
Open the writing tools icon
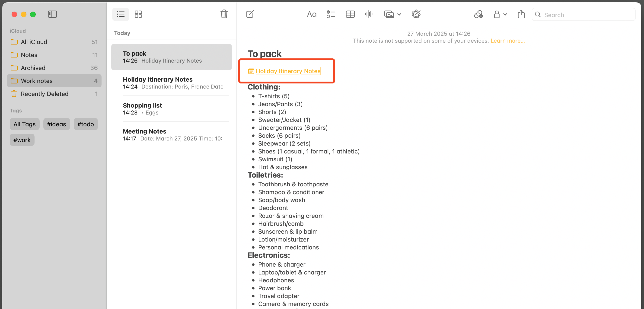[x=416, y=14]
